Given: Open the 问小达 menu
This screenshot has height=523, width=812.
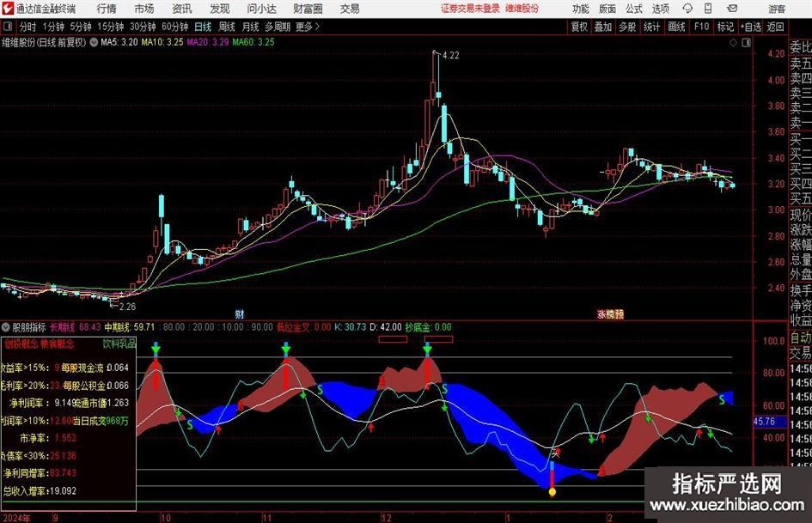Looking at the screenshot, I should point(261,9).
